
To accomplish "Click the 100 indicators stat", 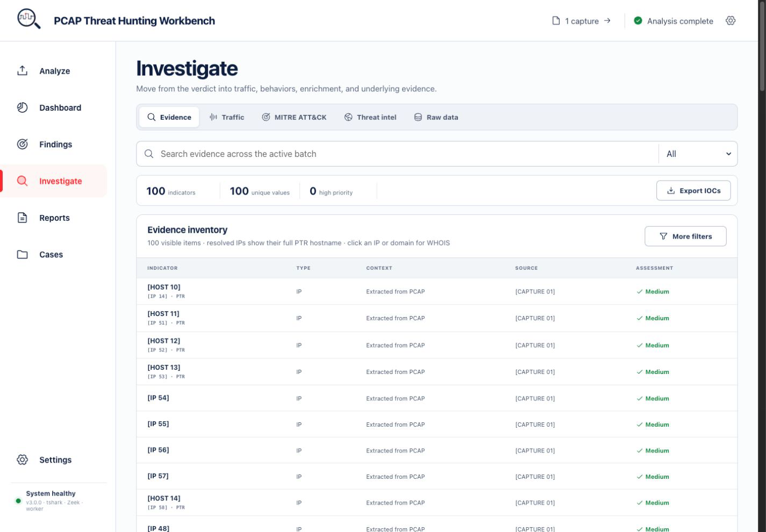I will click(x=171, y=191).
